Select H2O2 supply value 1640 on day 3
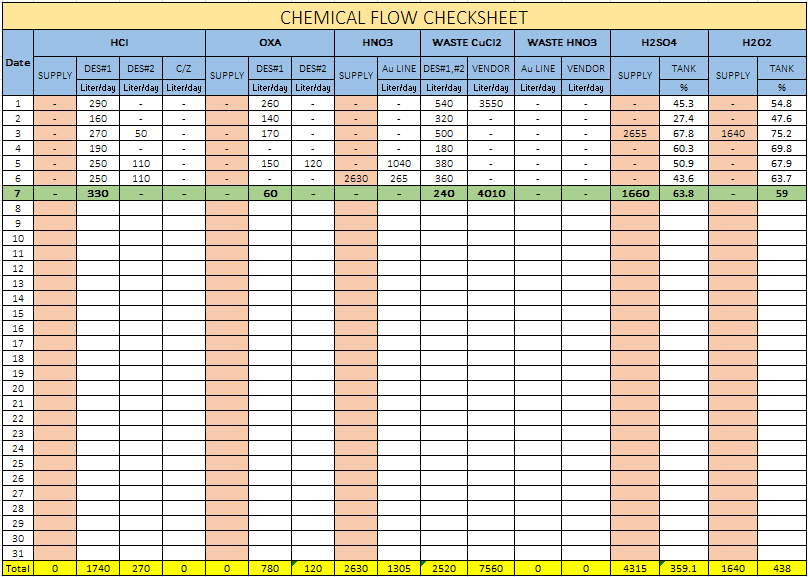 coord(733,133)
